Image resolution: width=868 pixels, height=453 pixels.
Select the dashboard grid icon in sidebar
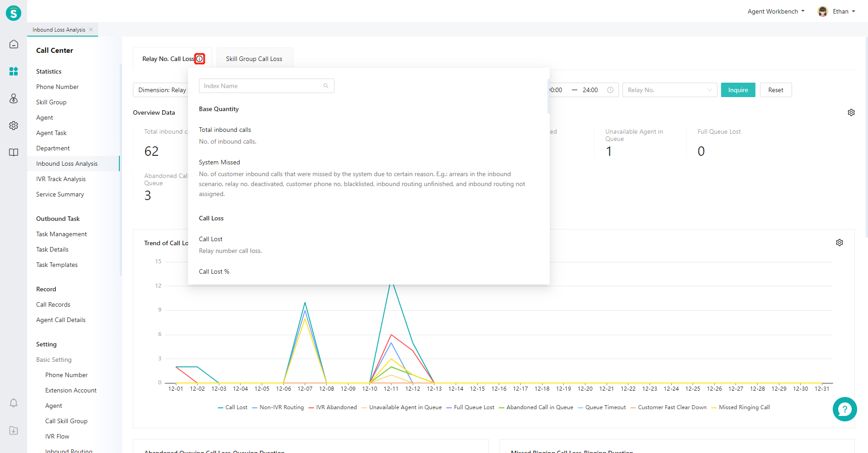(14, 71)
